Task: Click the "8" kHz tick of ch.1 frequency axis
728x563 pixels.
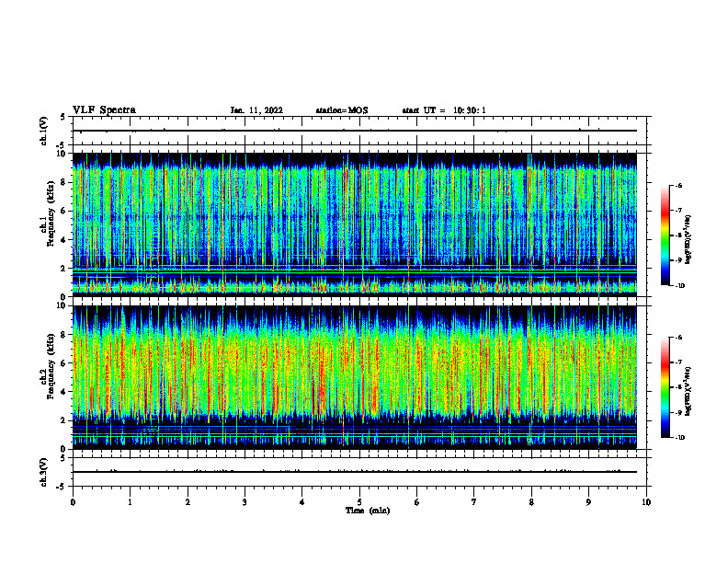Action: pyautogui.click(x=64, y=182)
